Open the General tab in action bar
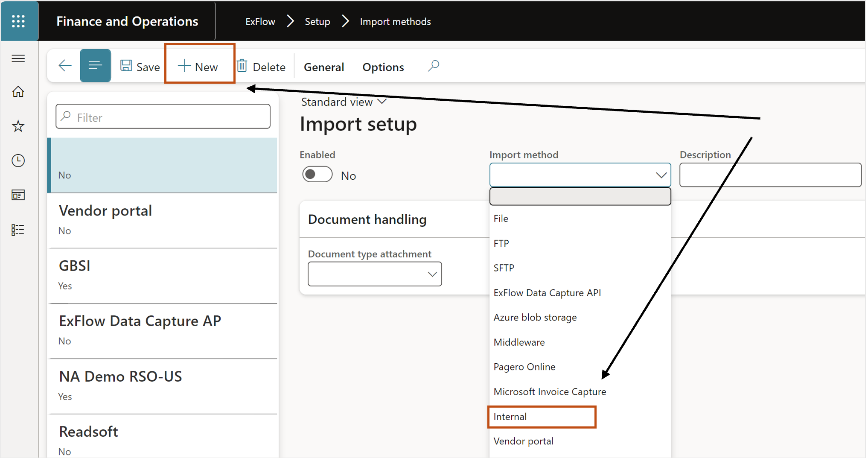868x458 pixels. (x=324, y=67)
